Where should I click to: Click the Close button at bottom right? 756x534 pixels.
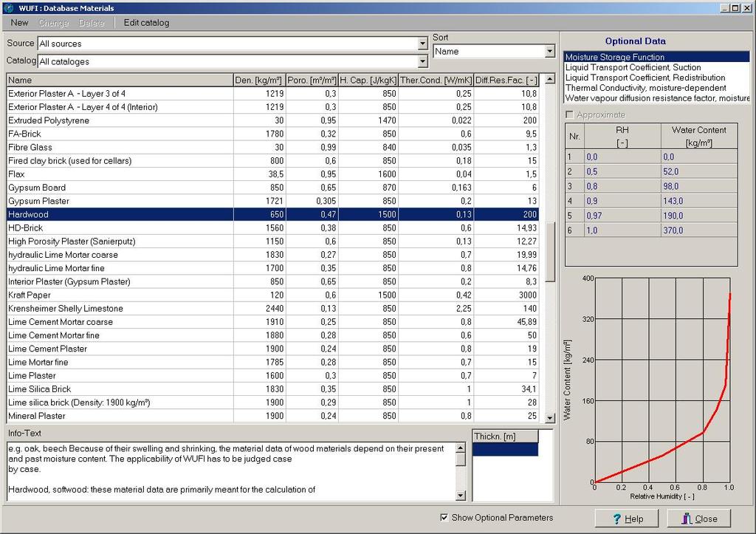pyautogui.click(x=698, y=518)
